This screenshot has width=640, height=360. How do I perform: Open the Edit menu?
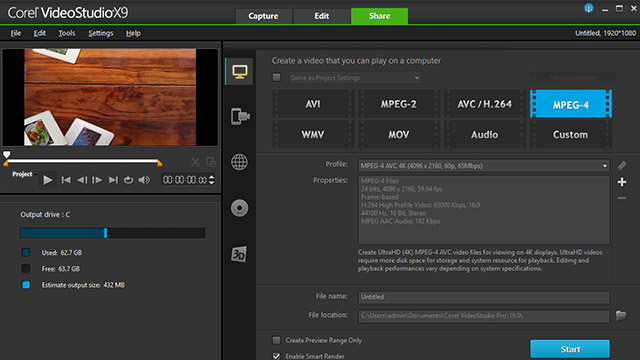(40, 33)
